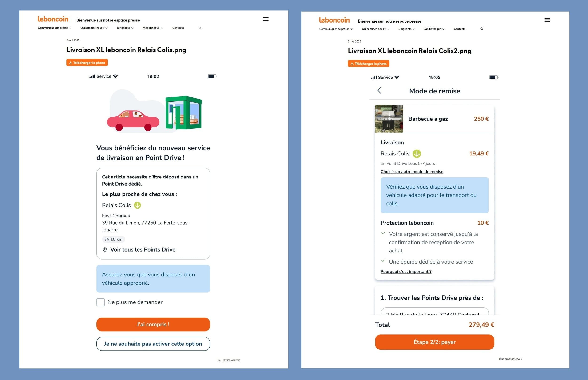The image size is (588, 380).
Task: Click search magnifier on the Relais Colis.png page
Action: click(x=200, y=28)
